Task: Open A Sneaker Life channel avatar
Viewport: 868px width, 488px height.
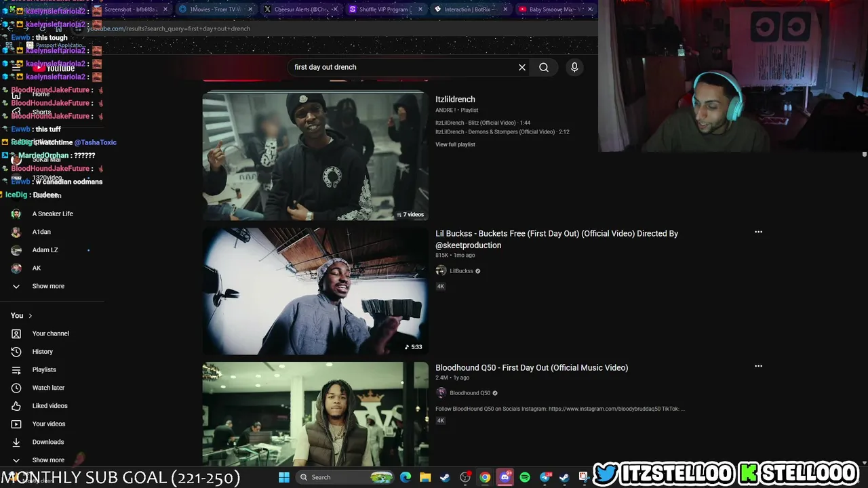Action: [x=16, y=213]
